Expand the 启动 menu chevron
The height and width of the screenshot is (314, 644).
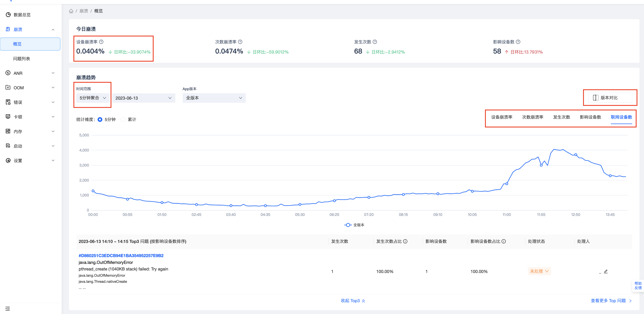click(53, 146)
